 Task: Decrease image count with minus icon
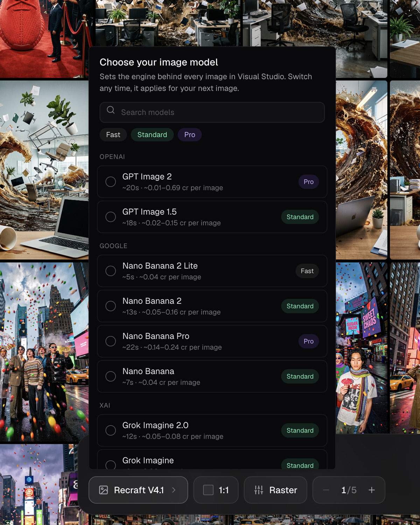coord(326,490)
